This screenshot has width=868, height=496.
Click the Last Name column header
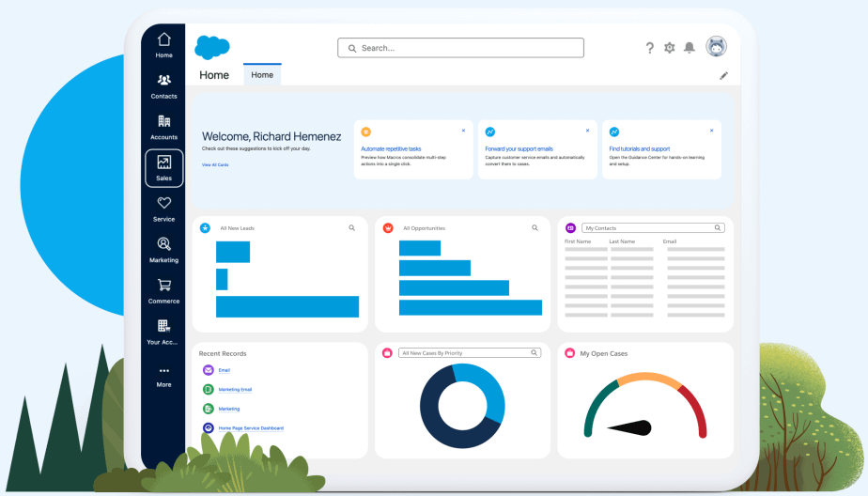[622, 241]
